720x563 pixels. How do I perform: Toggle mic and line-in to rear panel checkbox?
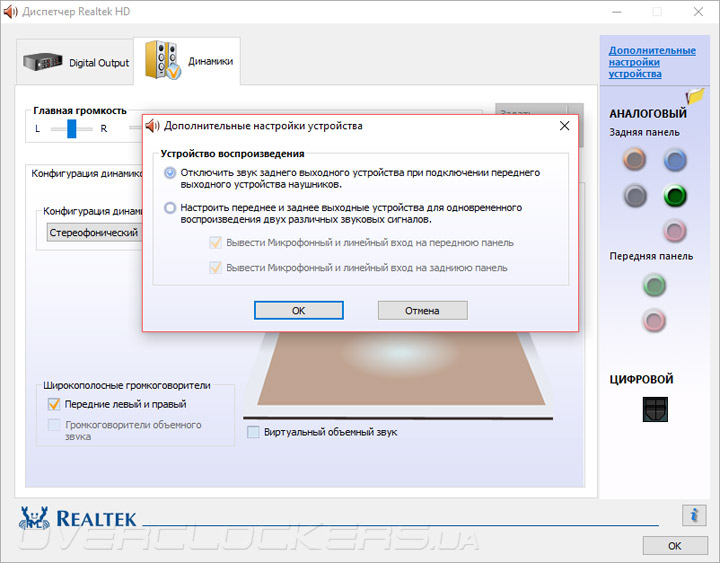(x=215, y=267)
